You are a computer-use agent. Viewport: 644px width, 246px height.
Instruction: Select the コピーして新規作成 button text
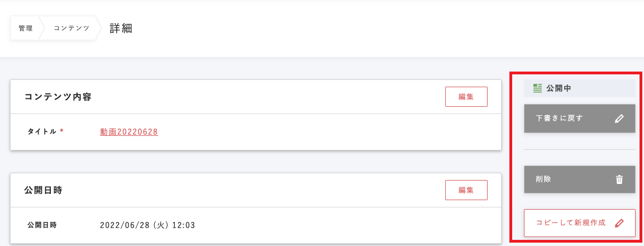pos(570,223)
